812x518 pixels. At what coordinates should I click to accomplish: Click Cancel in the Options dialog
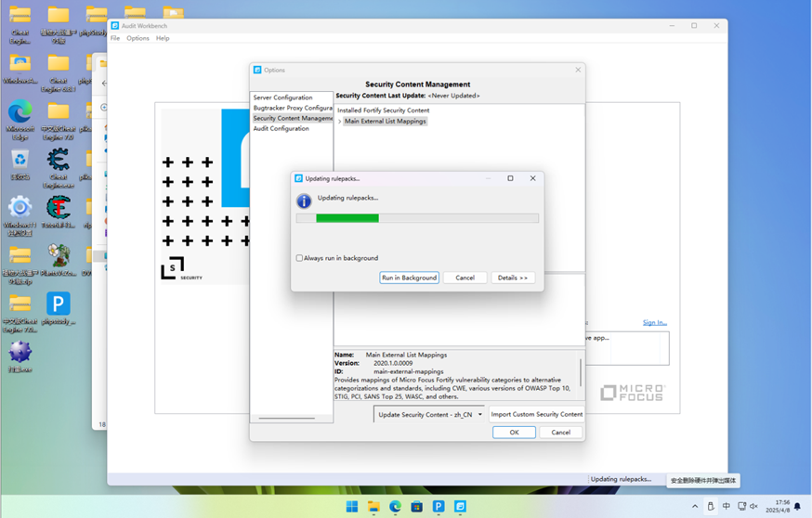click(x=561, y=432)
